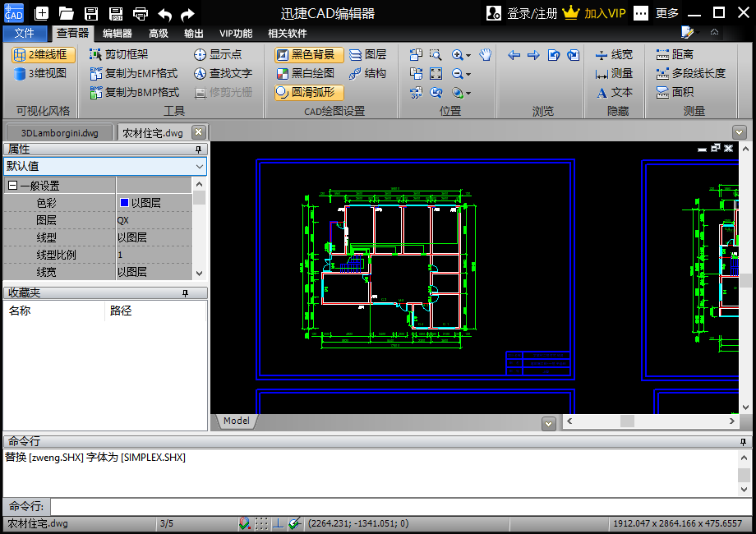The height and width of the screenshot is (534, 756).
Task: Toggle the 黑色背景 option
Action: 309,54
